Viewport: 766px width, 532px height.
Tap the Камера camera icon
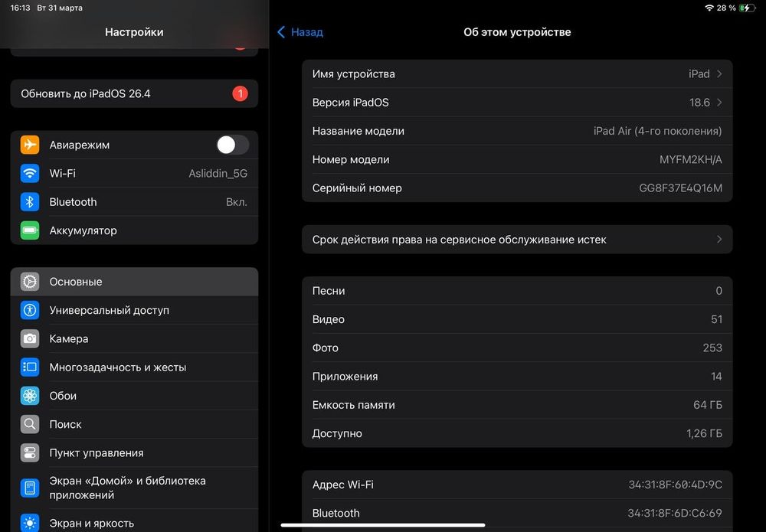(x=30, y=339)
